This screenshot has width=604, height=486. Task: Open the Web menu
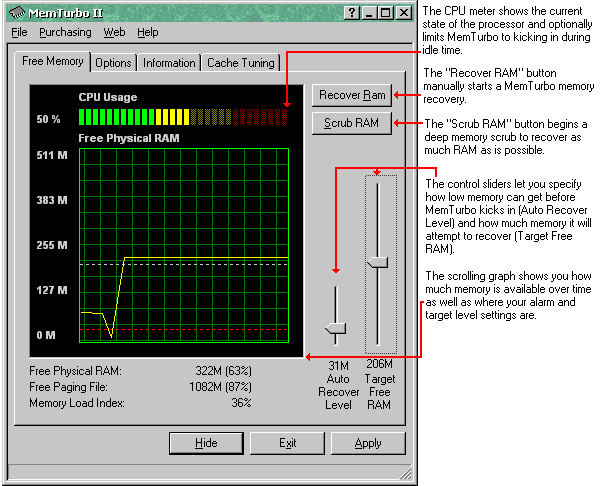pos(114,32)
